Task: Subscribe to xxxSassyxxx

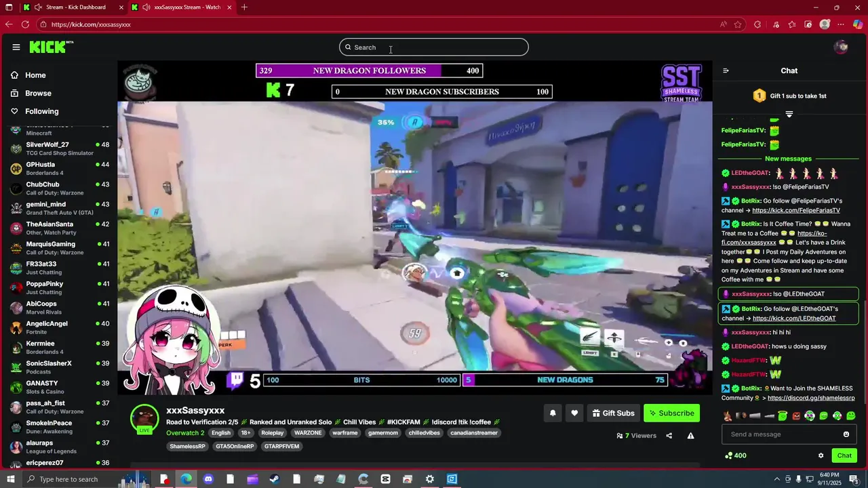Action: pyautogui.click(x=671, y=413)
